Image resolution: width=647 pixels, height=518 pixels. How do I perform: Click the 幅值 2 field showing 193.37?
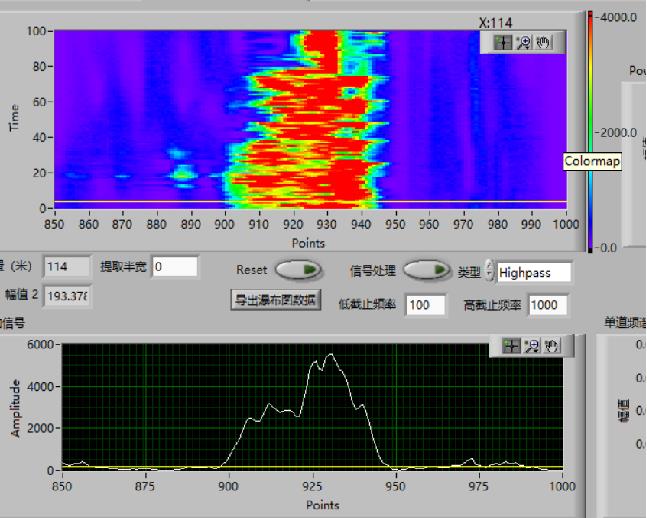67,296
